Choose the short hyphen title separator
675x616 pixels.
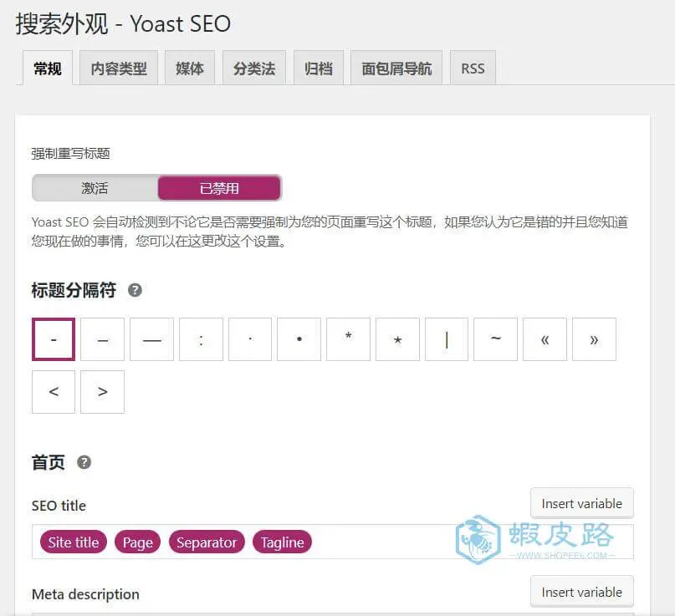pos(54,339)
